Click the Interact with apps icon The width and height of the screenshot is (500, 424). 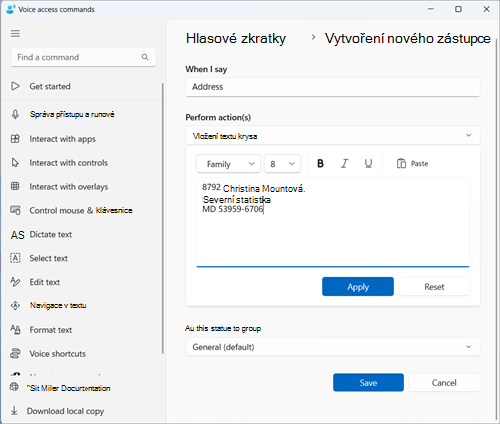pos(15,139)
